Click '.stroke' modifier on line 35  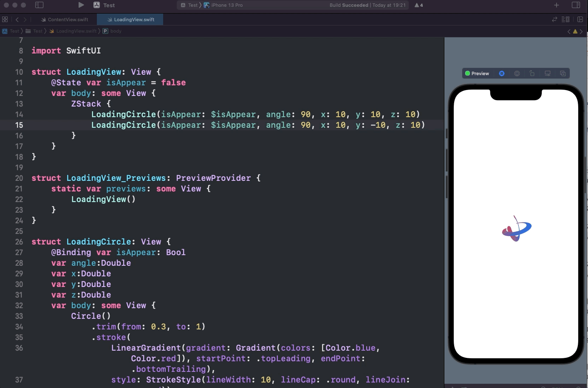coord(109,337)
